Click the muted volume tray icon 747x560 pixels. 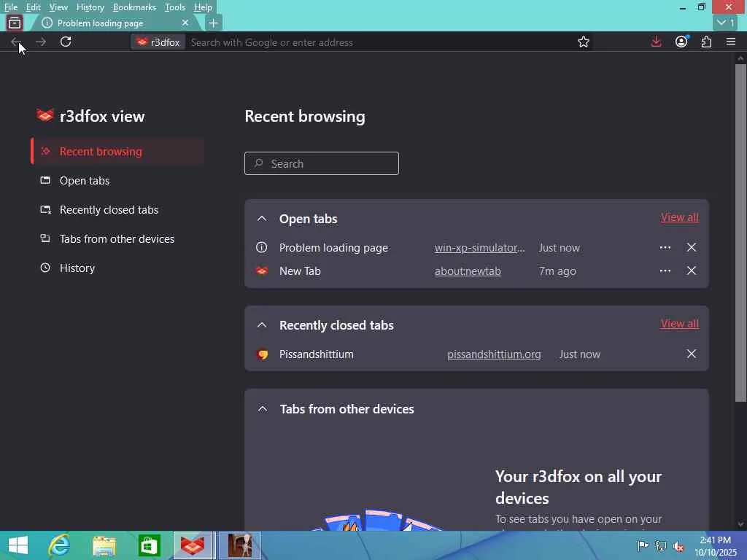click(678, 545)
